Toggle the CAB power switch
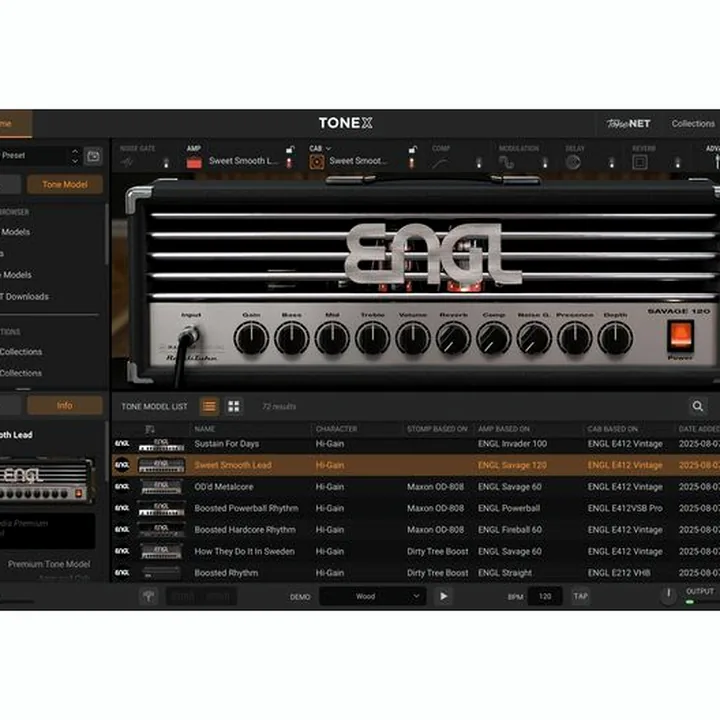 click(411, 163)
